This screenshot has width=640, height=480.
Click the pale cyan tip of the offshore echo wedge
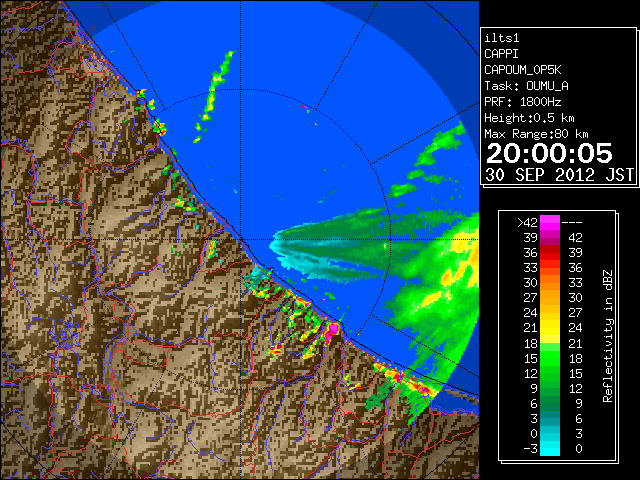[x=276, y=246]
